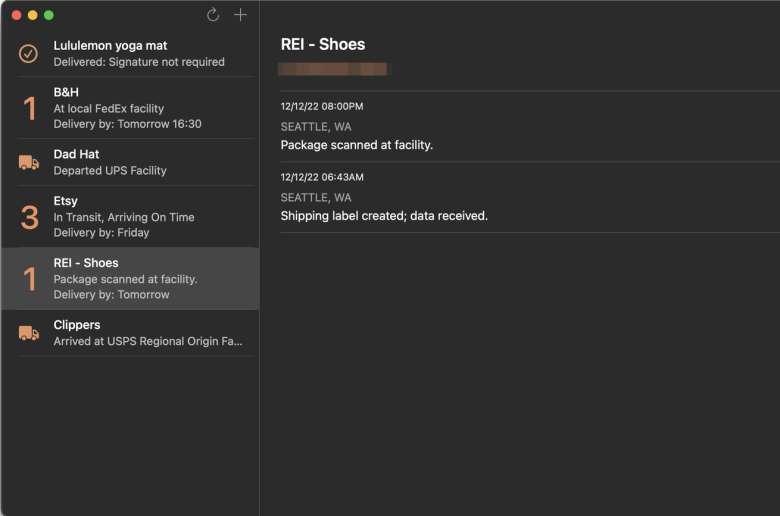Click the truck icon next to Dad Hat
This screenshot has width=780, height=516.
point(29,162)
